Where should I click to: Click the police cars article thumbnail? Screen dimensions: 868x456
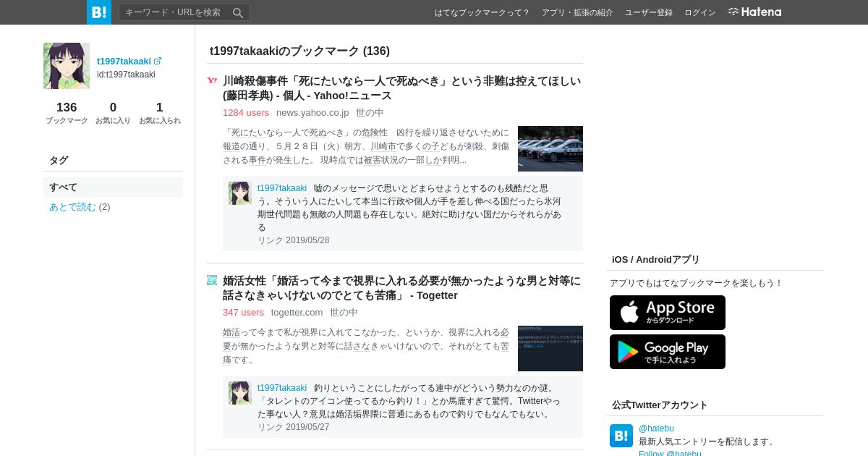click(x=550, y=148)
